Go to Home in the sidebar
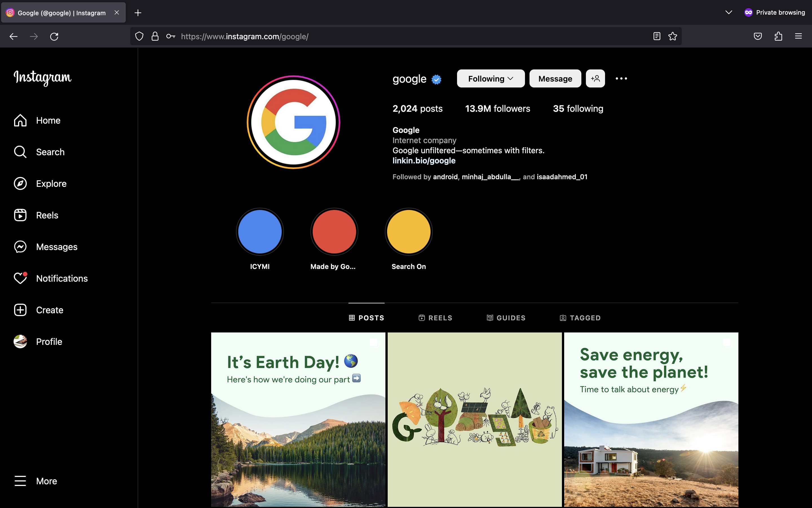Viewport: 812px width, 508px height. click(37, 120)
